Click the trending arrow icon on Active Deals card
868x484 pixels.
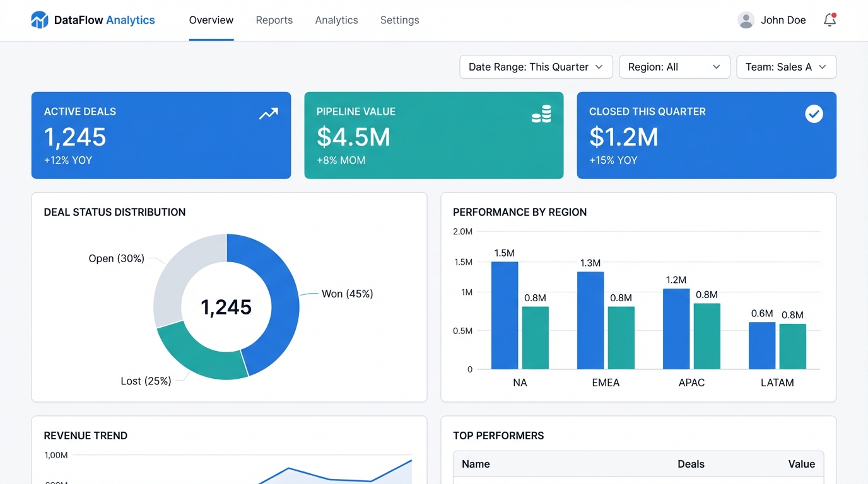click(x=268, y=113)
